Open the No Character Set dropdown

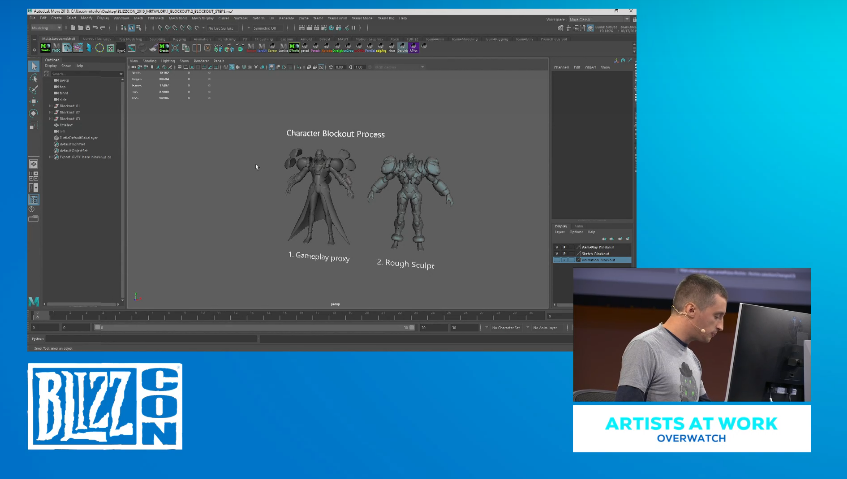[505, 327]
